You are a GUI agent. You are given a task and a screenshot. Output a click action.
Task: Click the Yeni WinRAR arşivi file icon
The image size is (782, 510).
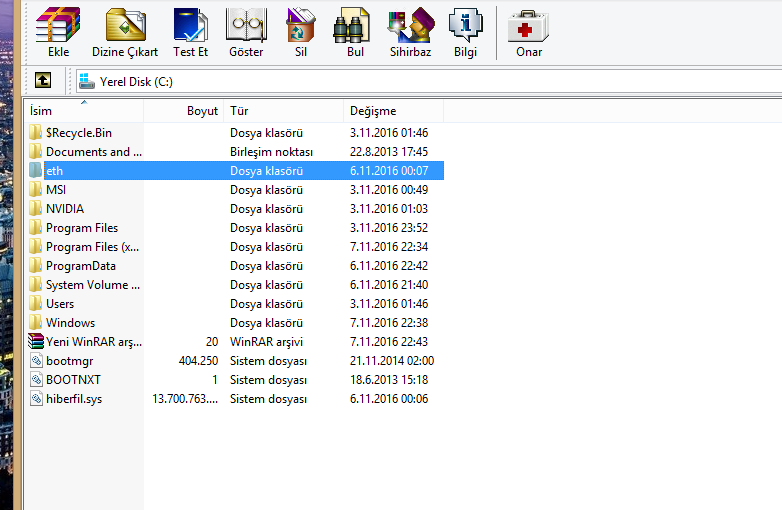[x=36, y=341]
